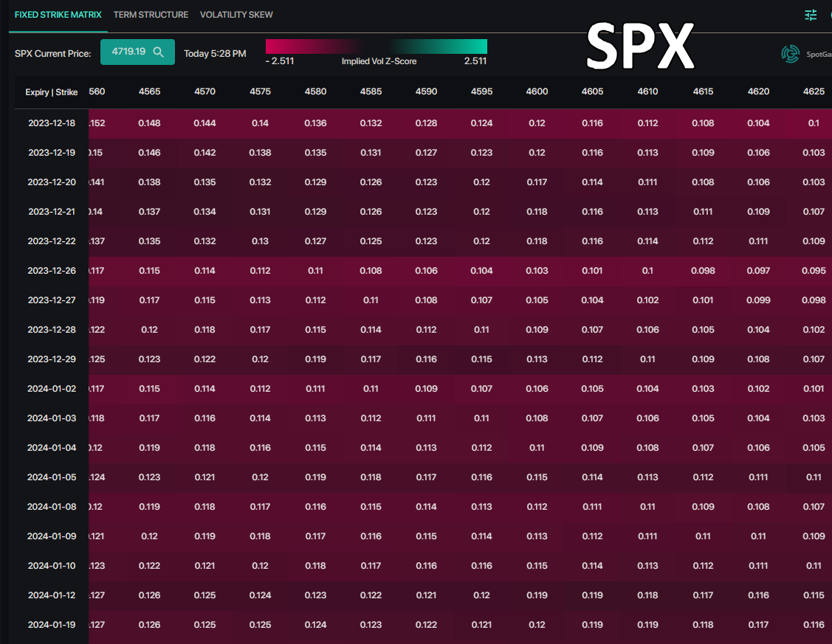The height and width of the screenshot is (644, 832).
Task: Select the 4585 strike column header
Action: (371, 91)
